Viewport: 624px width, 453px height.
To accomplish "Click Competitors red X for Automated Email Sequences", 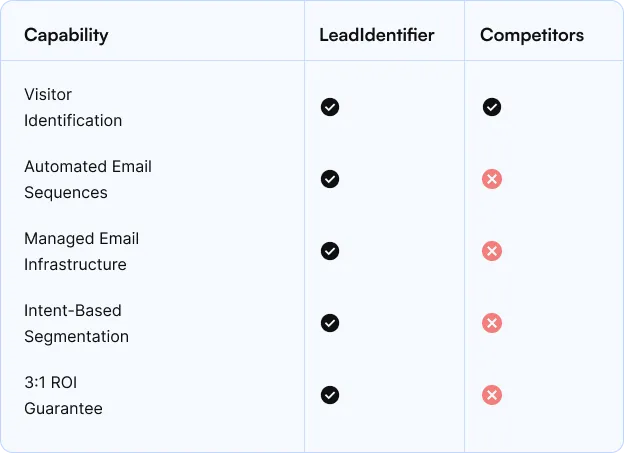I will 492,179.
